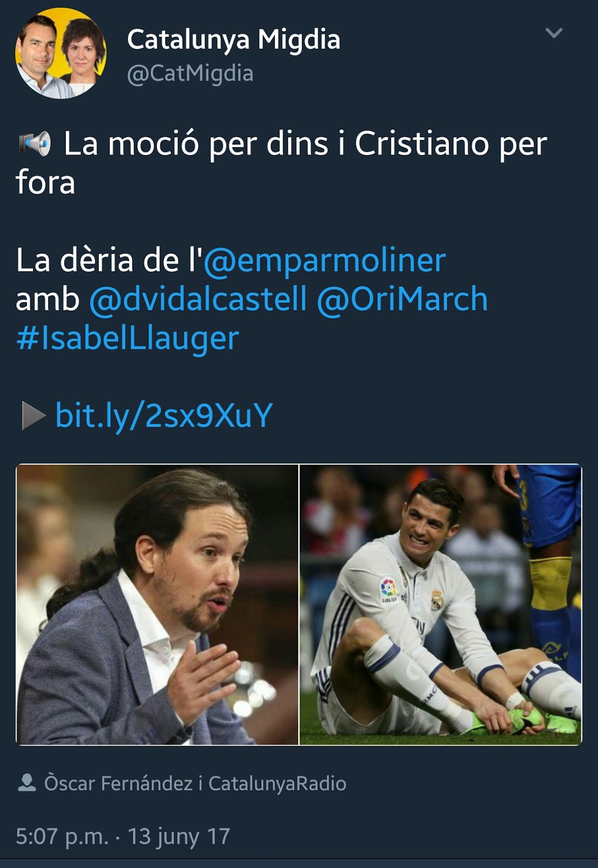Open the #IsabelLlauger hashtag
This screenshot has width=598, height=868.
coord(127,339)
